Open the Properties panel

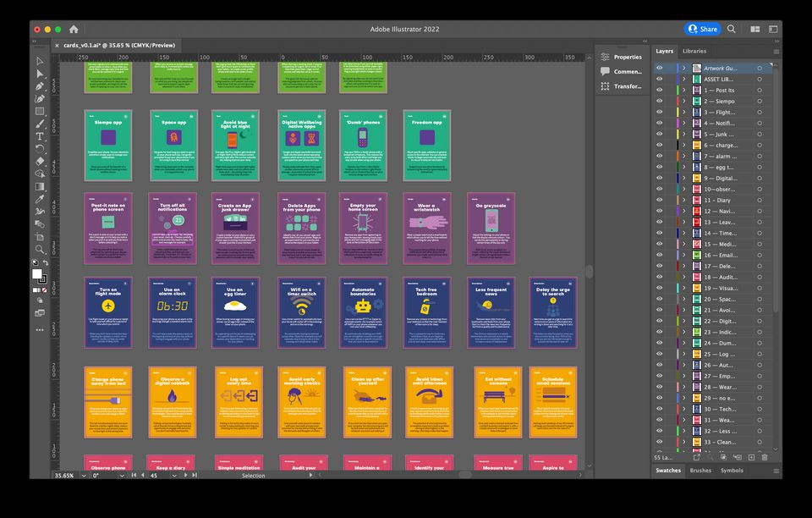coord(621,57)
